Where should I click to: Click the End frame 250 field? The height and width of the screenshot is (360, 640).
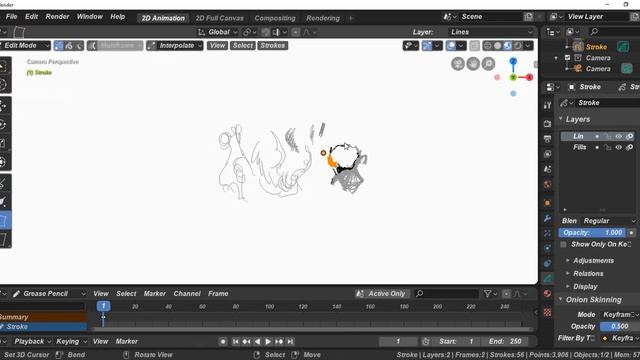tap(505, 341)
